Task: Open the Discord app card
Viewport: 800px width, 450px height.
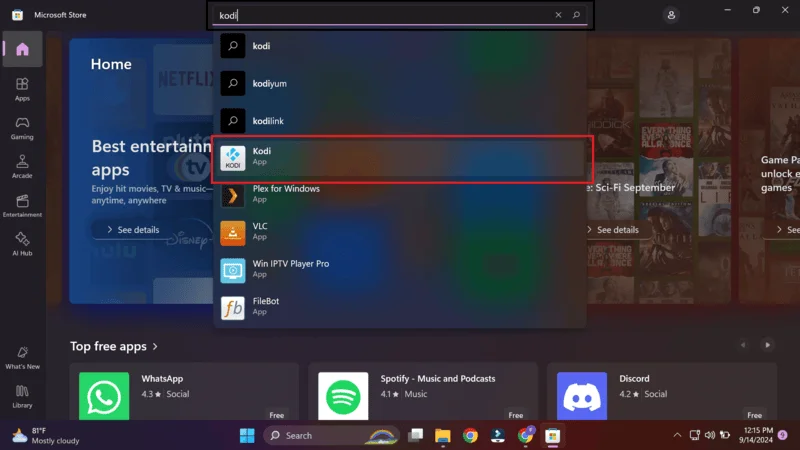Action: [662, 392]
